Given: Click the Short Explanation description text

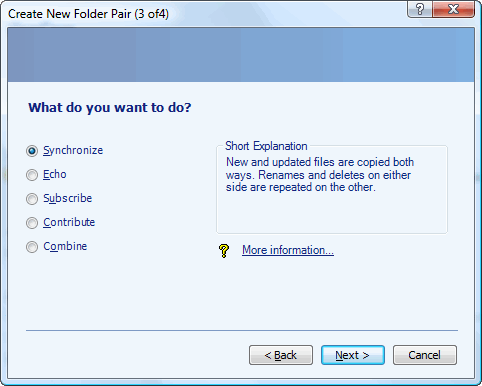Looking at the screenshot, I should (x=320, y=175).
